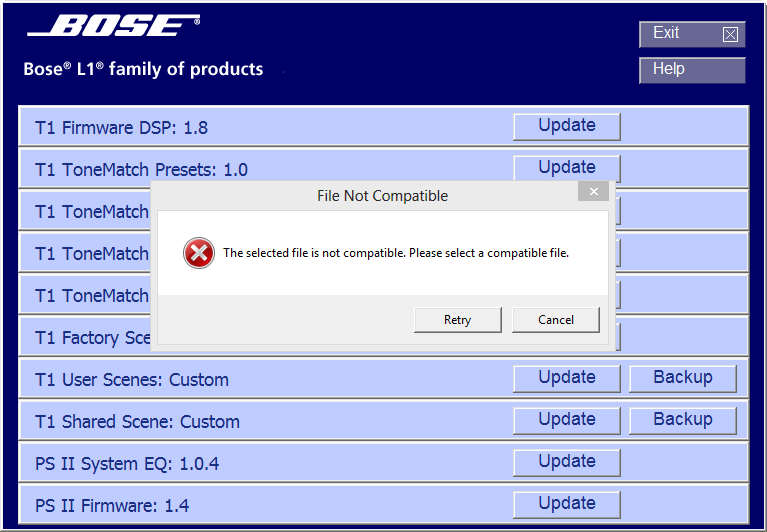Click the red error icon in dialog
Image resolution: width=767 pixels, height=532 pixels.
pyautogui.click(x=199, y=253)
